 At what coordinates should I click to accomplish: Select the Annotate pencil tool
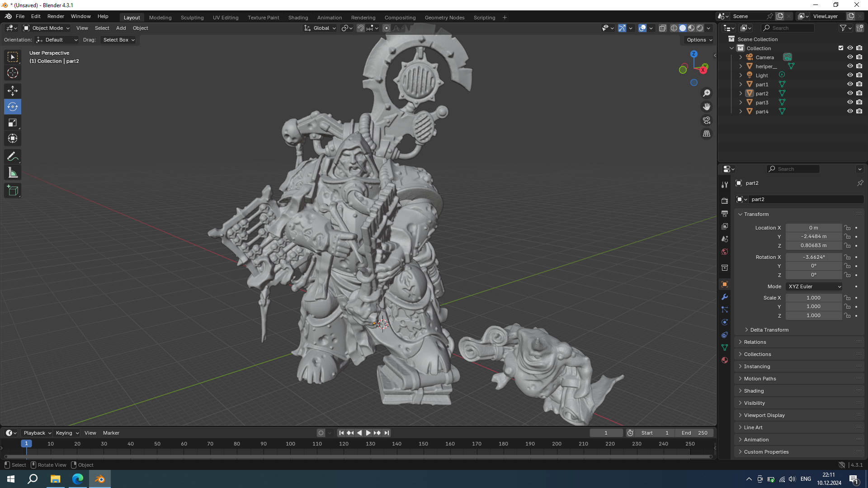[13, 157]
